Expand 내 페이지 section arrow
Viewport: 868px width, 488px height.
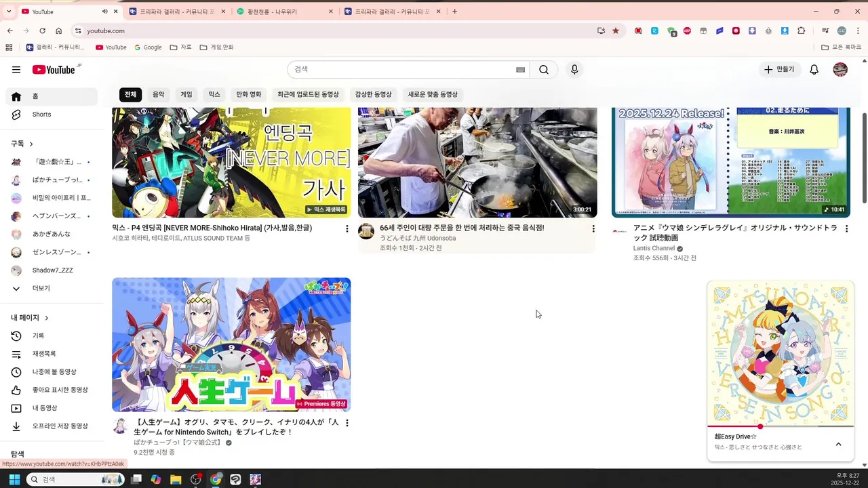click(47, 318)
